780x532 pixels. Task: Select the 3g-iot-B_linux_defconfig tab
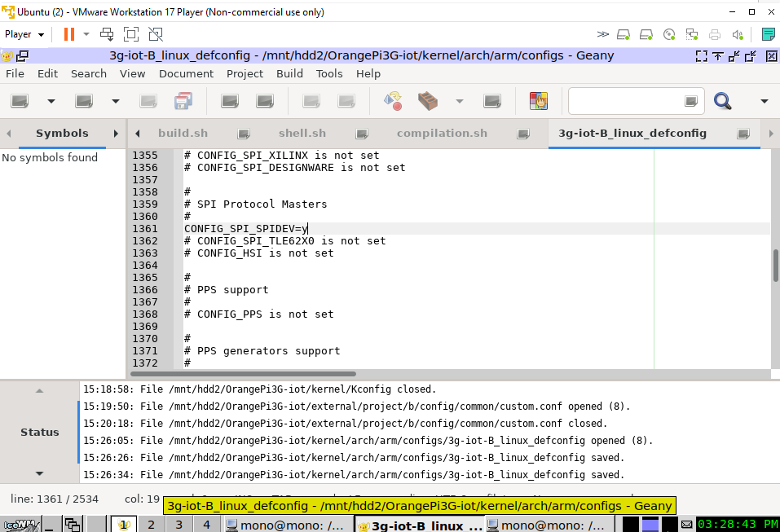[632, 134]
